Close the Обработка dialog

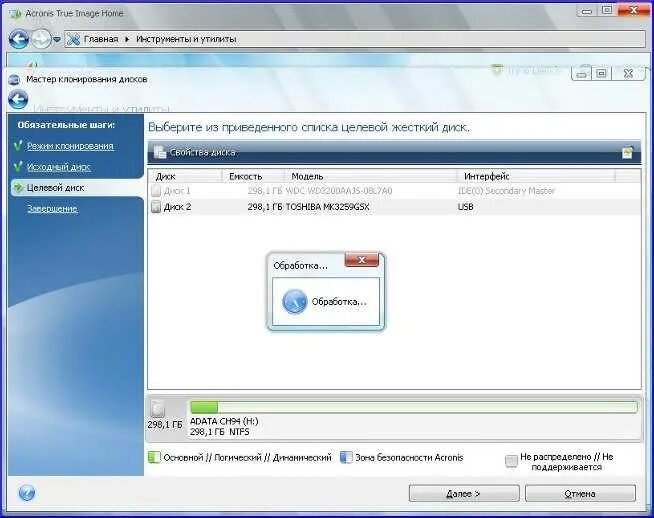362,260
